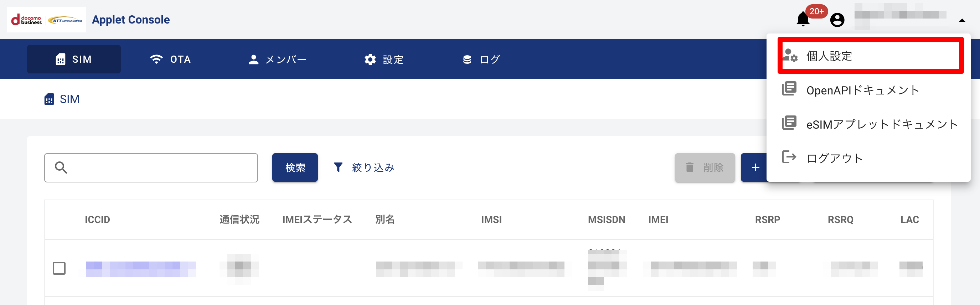The width and height of the screenshot is (980, 305).
Task: Go to the 設定 gear tab
Action: [383, 60]
